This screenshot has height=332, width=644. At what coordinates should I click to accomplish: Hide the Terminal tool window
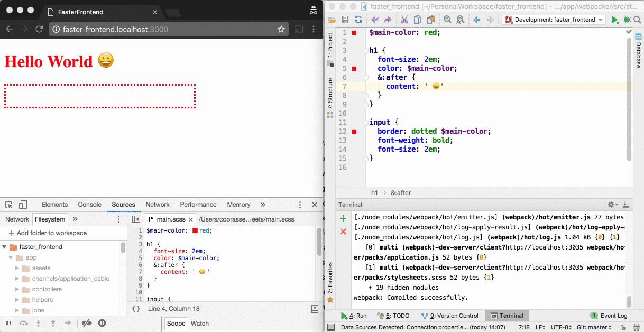(x=626, y=205)
